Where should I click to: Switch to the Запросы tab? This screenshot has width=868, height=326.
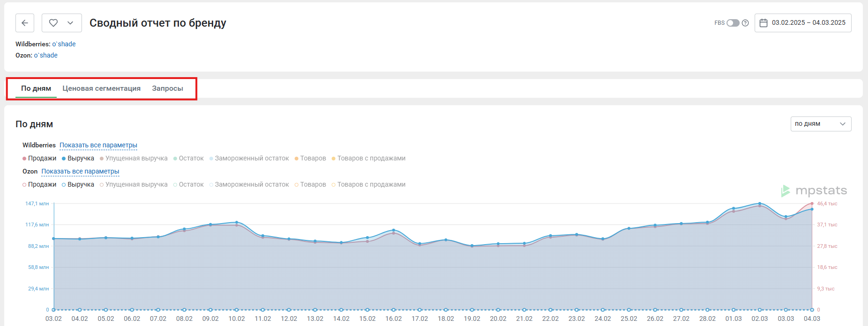click(168, 88)
